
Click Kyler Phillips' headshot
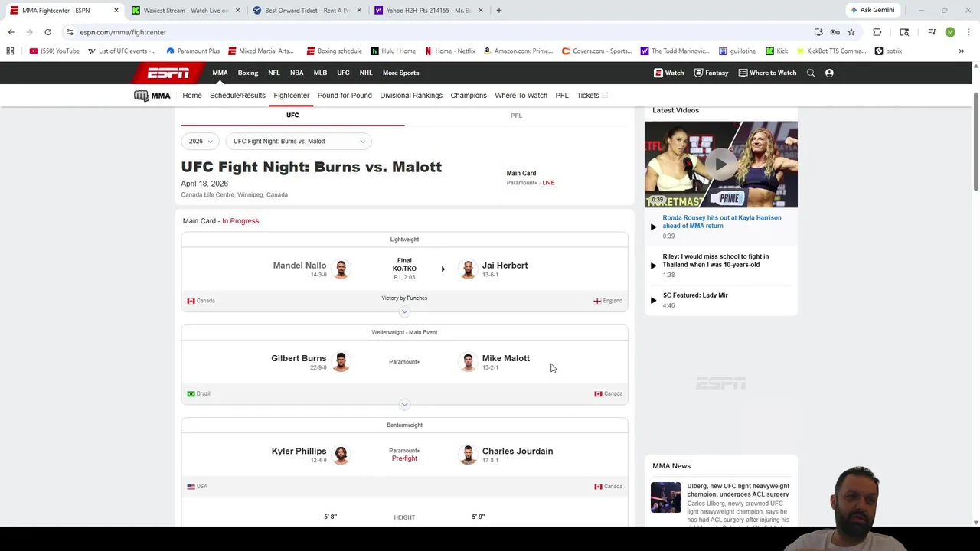pos(341,454)
